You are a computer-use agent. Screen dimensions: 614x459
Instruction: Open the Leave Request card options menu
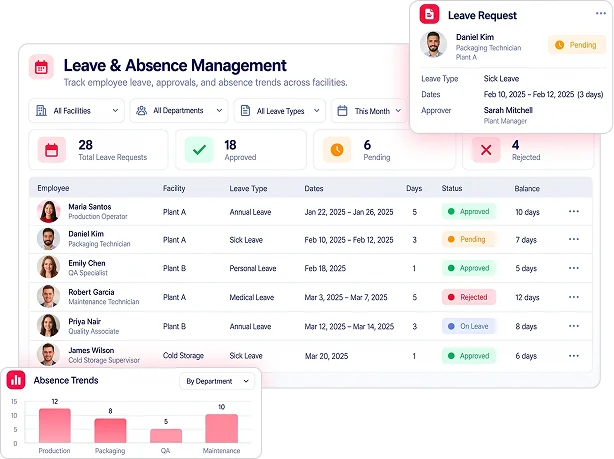tap(601, 14)
